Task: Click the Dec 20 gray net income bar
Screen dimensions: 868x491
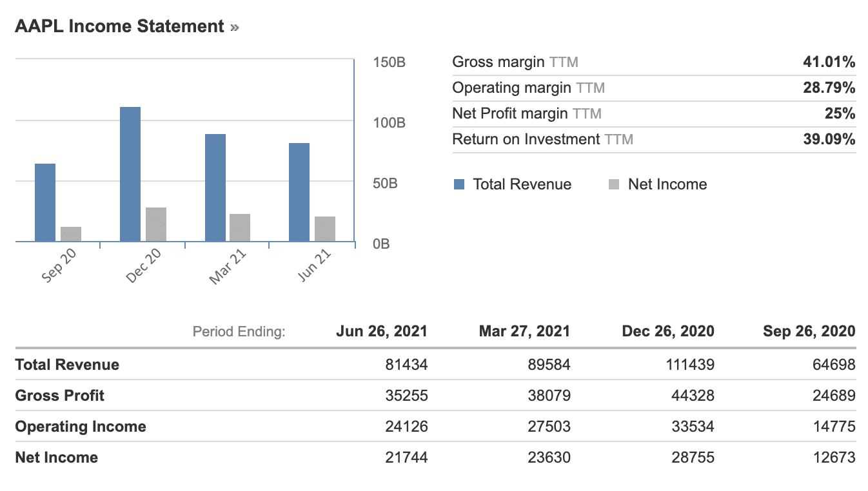Action: point(156,224)
